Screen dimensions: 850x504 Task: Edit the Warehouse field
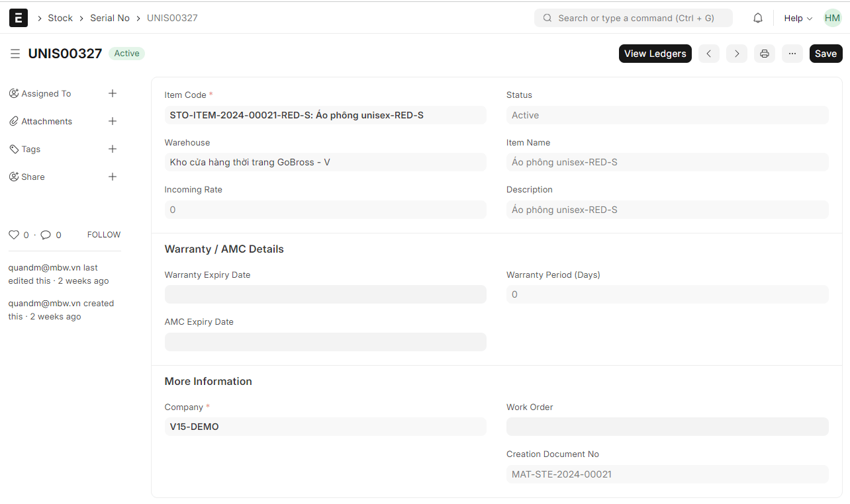[x=325, y=162]
